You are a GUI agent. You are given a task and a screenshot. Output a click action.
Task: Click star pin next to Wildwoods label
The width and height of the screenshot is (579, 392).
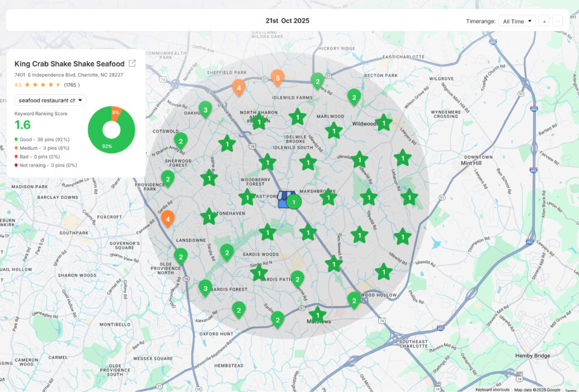pyautogui.click(x=384, y=123)
